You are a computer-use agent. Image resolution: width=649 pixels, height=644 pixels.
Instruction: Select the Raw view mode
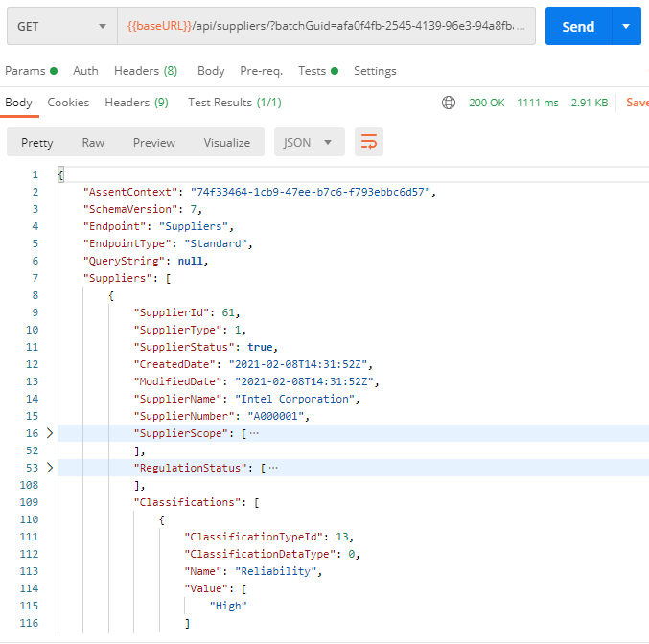click(x=93, y=143)
